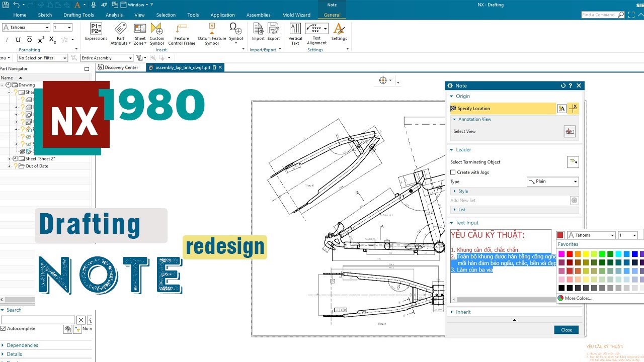This screenshot has height=362, width=644.
Task: Toggle the Autocomplete checkbox
Action: tap(3, 328)
